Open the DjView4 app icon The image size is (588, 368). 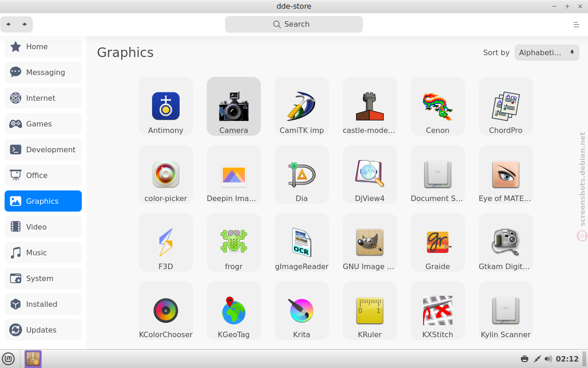point(370,174)
